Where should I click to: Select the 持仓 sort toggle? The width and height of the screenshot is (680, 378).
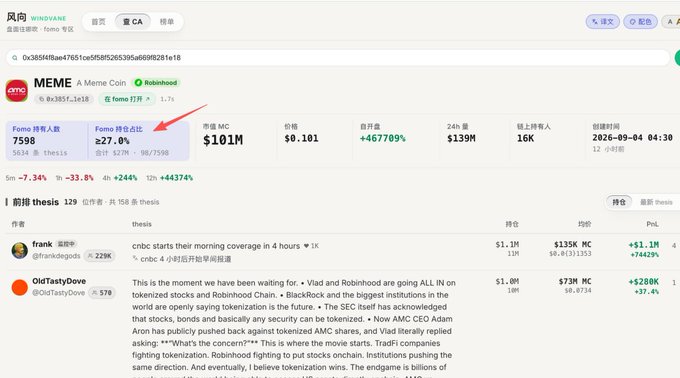(x=619, y=202)
